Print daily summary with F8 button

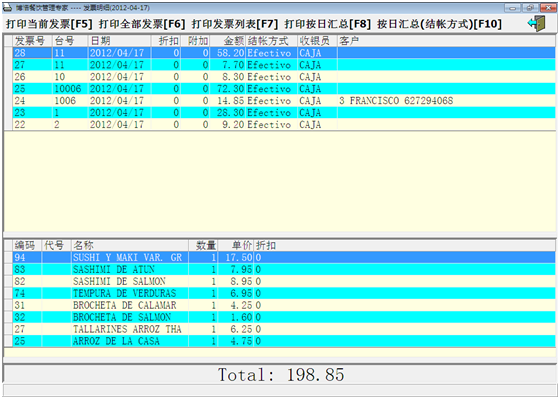pos(328,24)
